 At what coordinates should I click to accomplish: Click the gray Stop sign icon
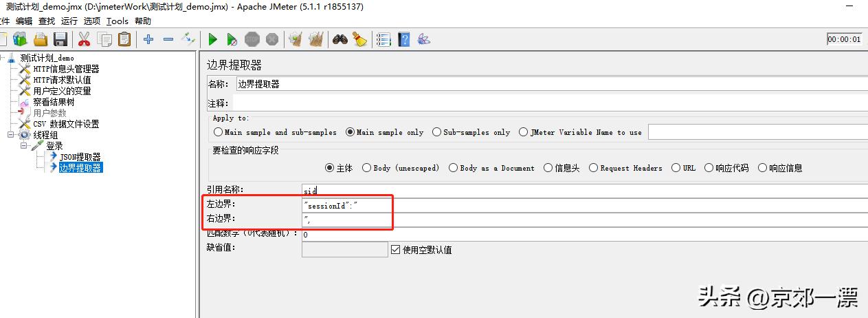click(252, 39)
